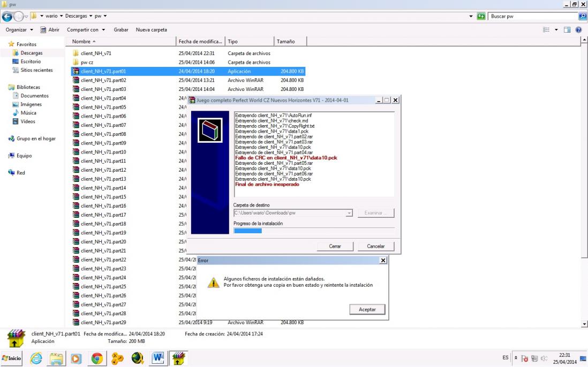The height and width of the screenshot is (367, 588).
Task: Open Sitios recientes in sidebar
Action: pyautogui.click(x=36, y=70)
